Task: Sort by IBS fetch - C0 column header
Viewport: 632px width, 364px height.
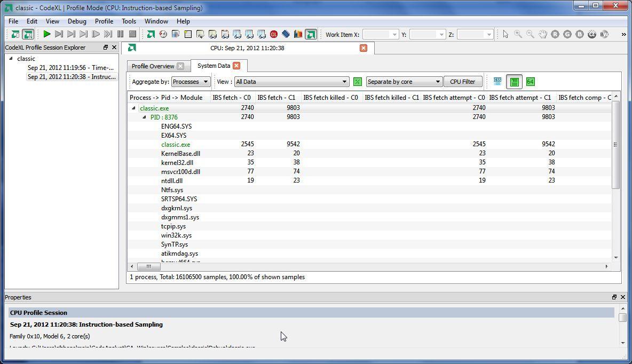Action: pos(232,98)
